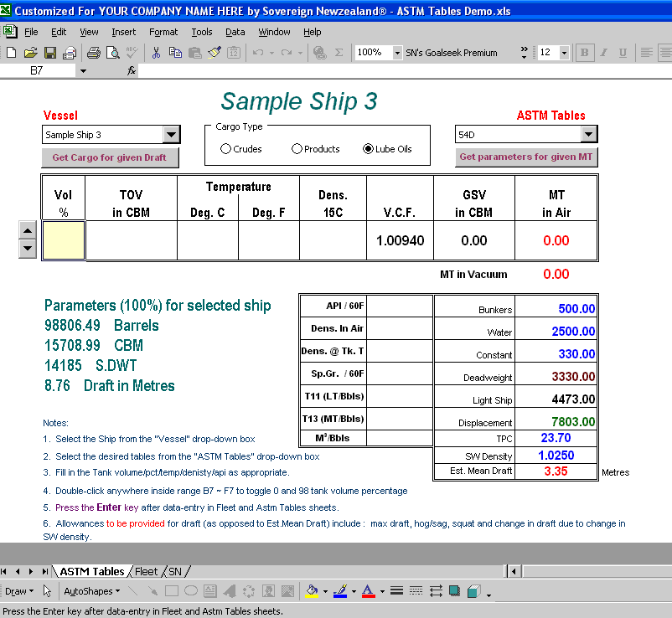Image resolution: width=672 pixels, height=618 pixels.
Task: Apply the yellow Fill Color swatch
Action: (x=312, y=591)
